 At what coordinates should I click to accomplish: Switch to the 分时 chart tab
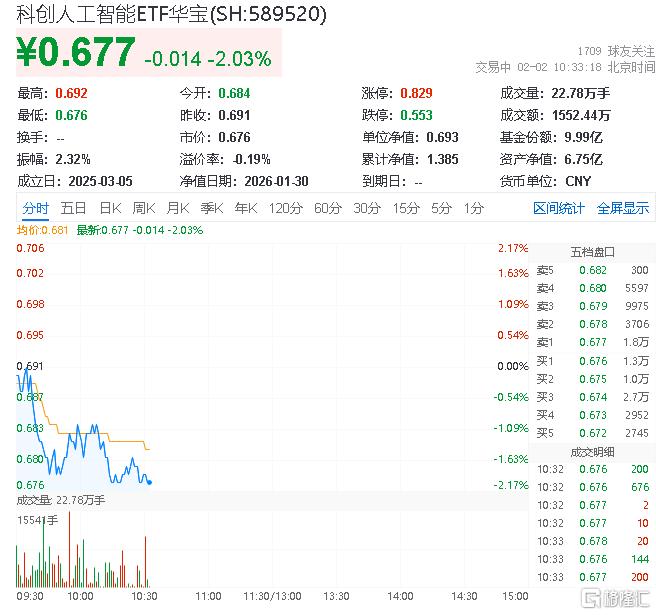point(36,208)
